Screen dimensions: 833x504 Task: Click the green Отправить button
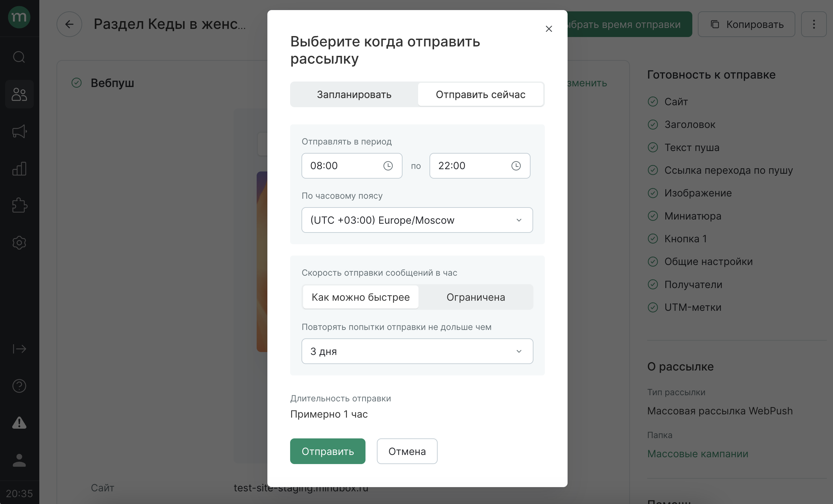(327, 451)
